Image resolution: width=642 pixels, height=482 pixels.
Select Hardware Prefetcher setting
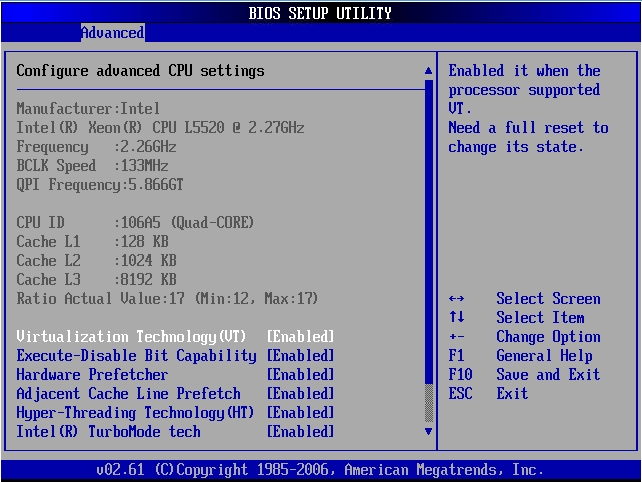tap(92, 374)
